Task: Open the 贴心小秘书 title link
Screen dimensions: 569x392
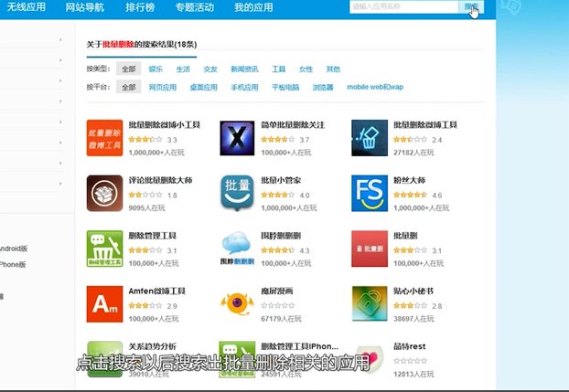Action: point(413,291)
